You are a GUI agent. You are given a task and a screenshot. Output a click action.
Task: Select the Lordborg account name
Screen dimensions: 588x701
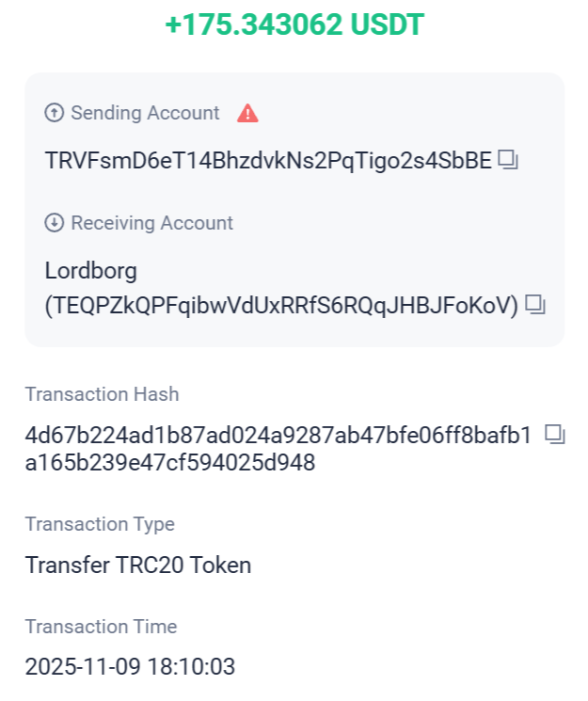pyautogui.click(x=91, y=272)
